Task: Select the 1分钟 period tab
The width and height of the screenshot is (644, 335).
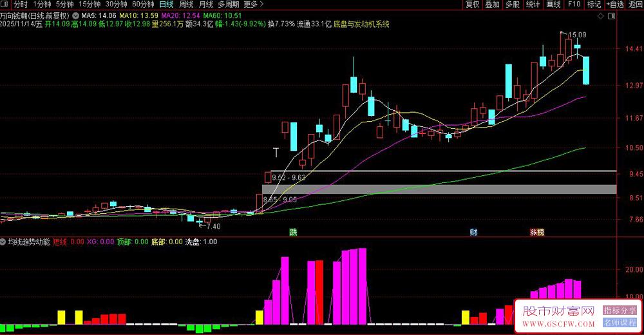Action: pyautogui.click(x=42, y=5)
